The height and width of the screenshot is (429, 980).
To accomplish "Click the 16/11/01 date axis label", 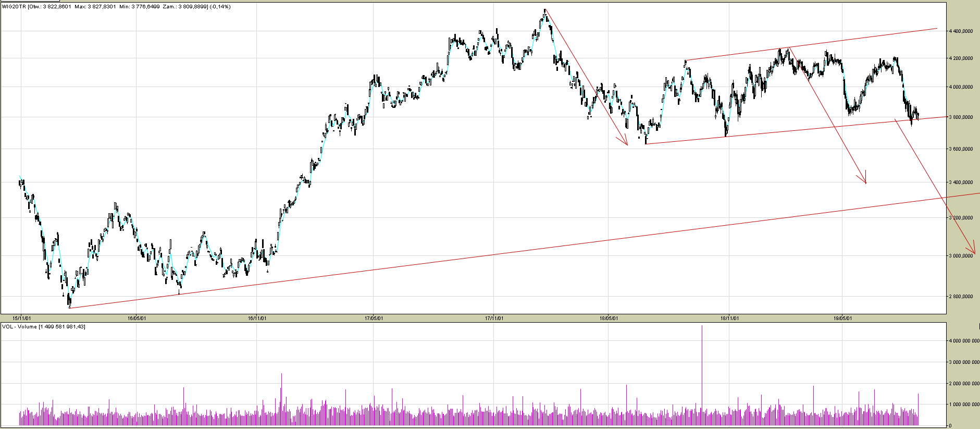I will click(x=257, y=318).
